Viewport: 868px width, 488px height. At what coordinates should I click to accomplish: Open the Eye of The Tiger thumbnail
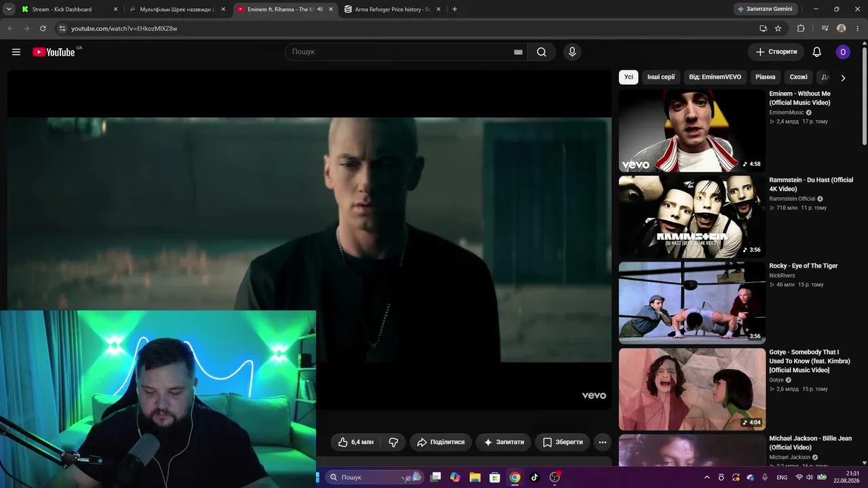[x=692, y=303]
